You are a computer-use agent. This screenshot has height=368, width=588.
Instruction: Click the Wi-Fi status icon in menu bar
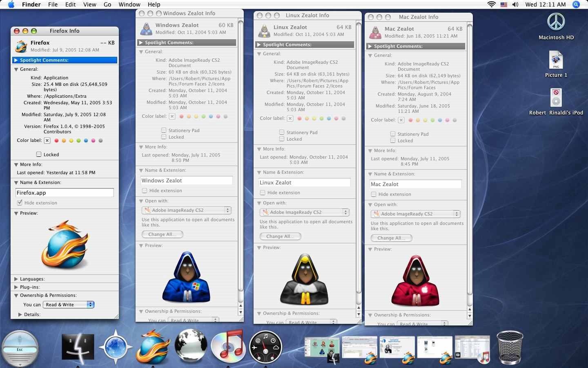point(491,4)
